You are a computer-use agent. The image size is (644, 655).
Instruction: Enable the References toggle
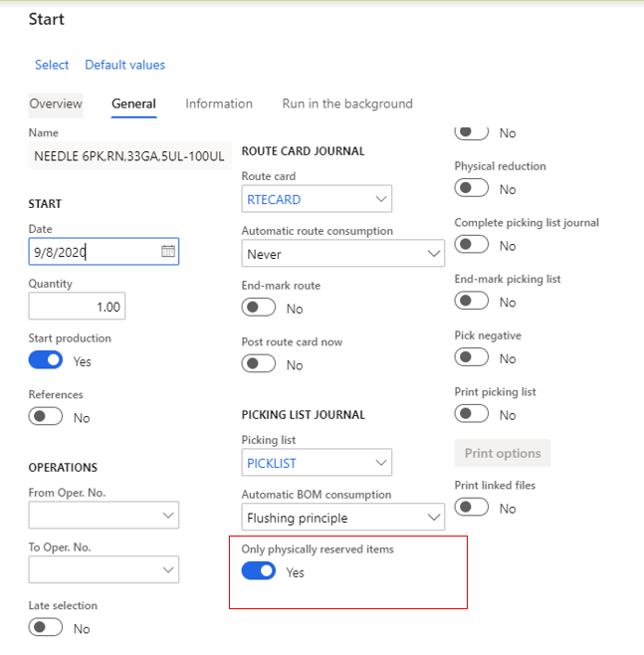coord(46,417)
